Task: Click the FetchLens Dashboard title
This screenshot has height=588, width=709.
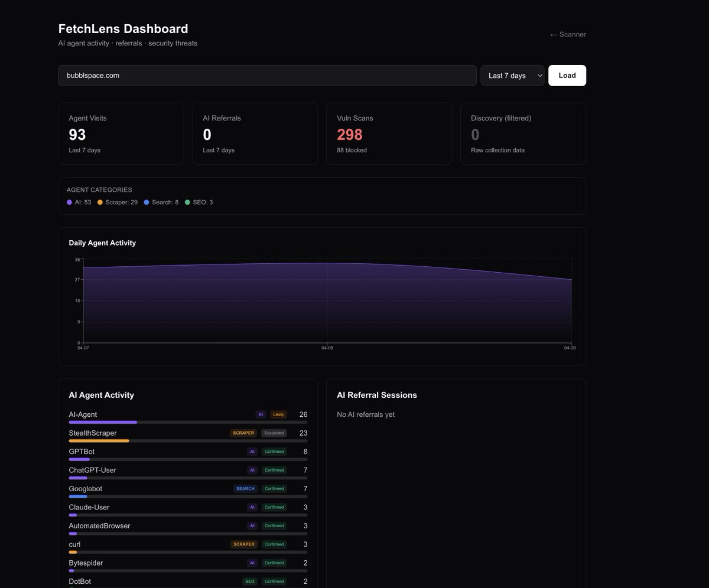Action: tap(123, 28)
